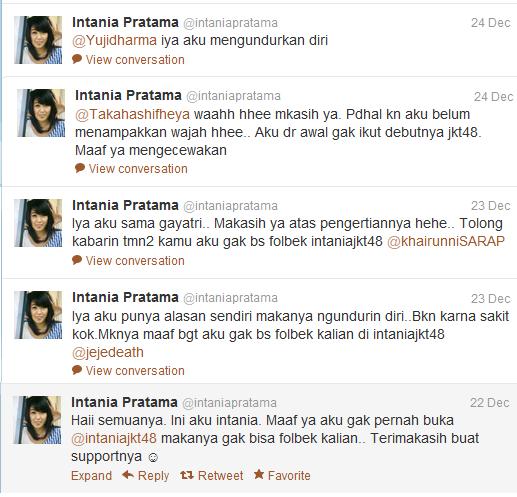The image size is (517, 497).
Task: View conversation for the @Yujidharma reply
Action: coord(135,60)
